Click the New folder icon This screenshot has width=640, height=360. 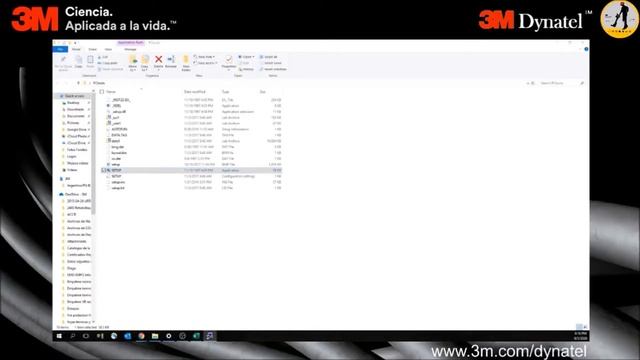pos(186,60)
